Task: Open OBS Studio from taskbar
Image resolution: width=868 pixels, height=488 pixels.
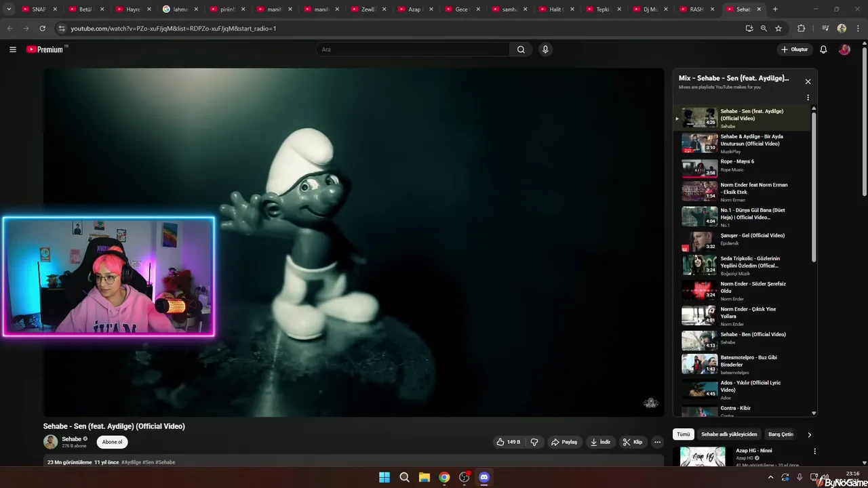Action: 464,477
